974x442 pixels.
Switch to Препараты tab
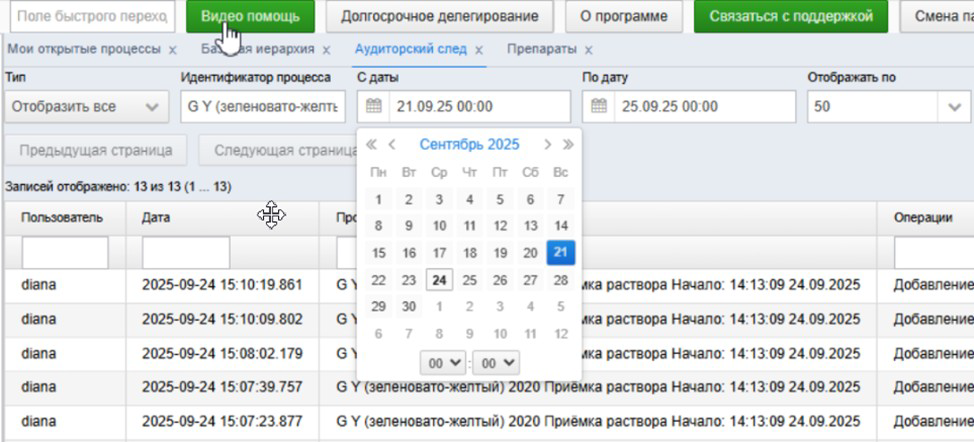[542, 49]
